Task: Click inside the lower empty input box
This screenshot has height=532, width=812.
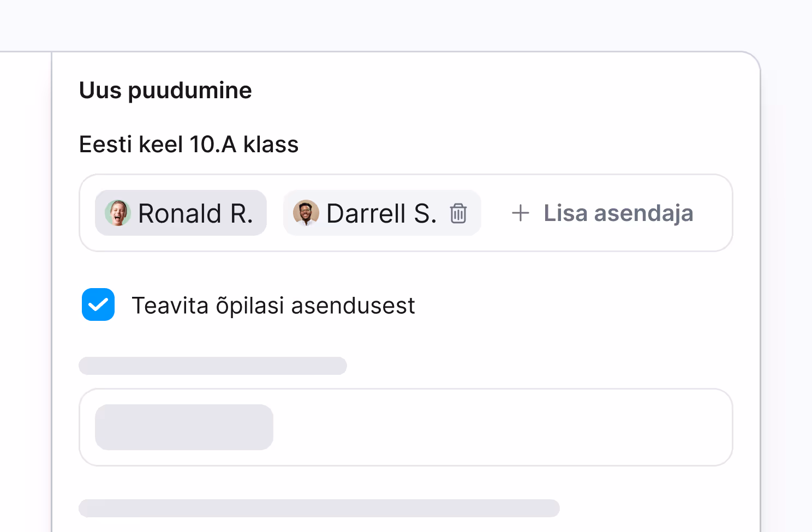Action: [x=491, y=427]
